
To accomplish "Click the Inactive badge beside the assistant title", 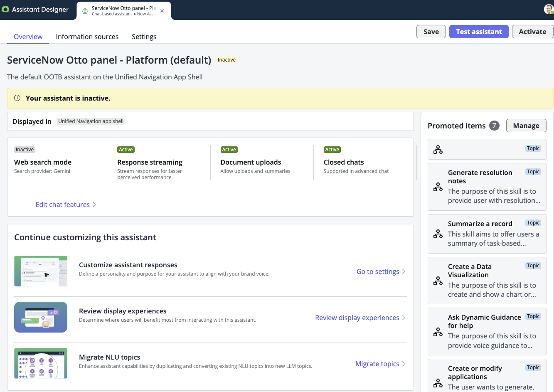I will (227, 60).
